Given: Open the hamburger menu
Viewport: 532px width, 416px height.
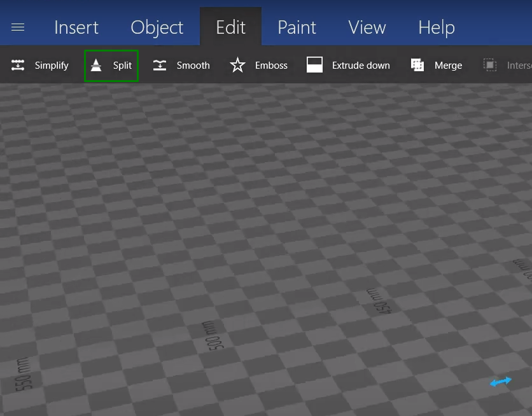Looking at the screenshot, I should click(17, 27).
